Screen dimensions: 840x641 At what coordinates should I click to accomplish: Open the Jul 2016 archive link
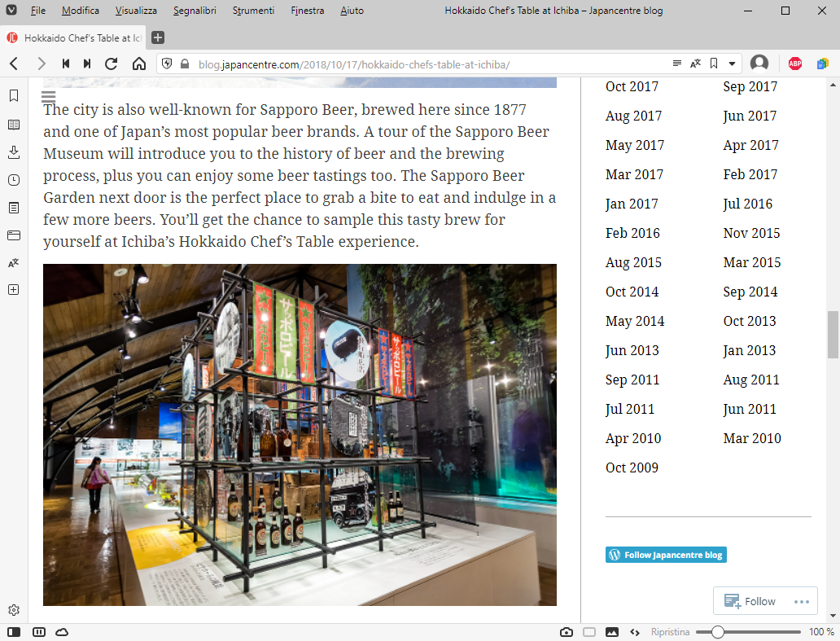tap(748, 204)
